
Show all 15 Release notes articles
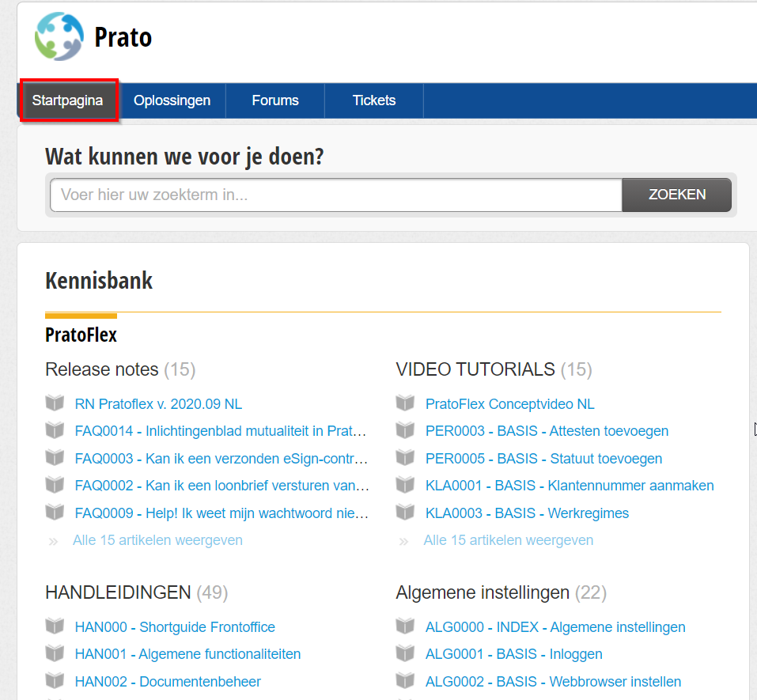click(158, 540)
